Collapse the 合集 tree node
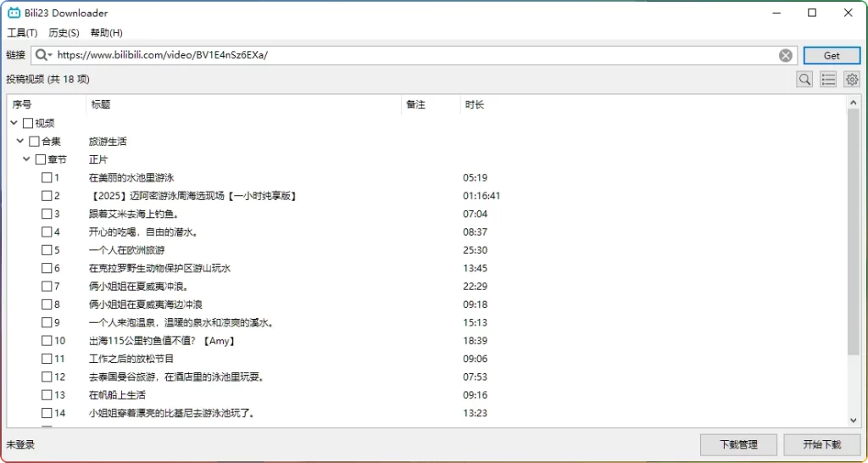868x463 pixels. point(20,142)
